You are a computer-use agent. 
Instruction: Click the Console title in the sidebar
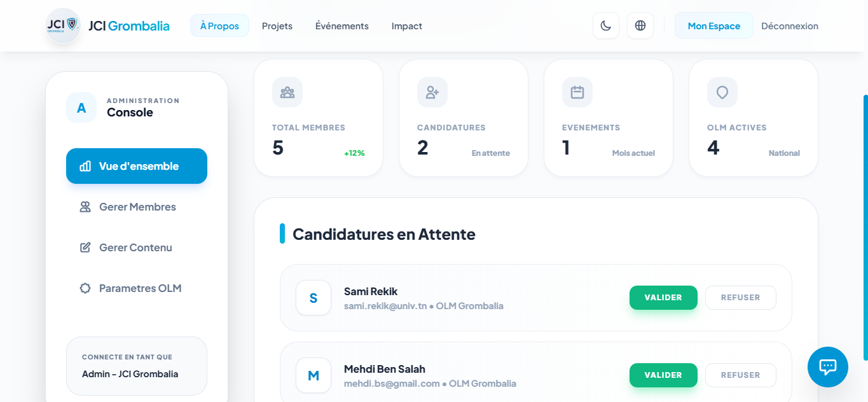click(130, 113)
